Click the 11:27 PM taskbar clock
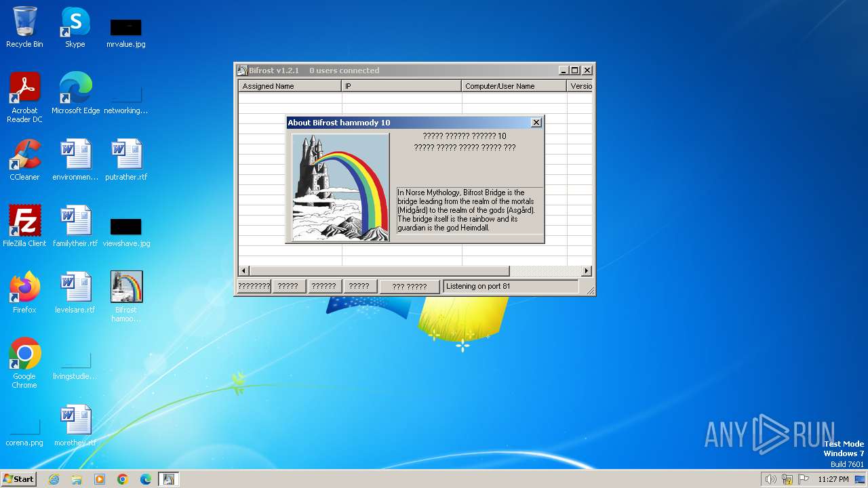Screen dimensions: 868x488 pyautogui.click(x=833, y=479)
